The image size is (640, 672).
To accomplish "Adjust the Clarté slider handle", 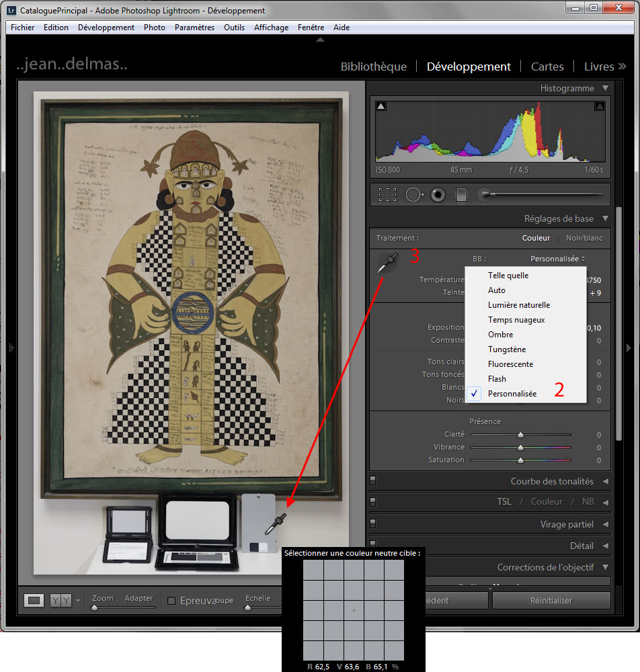I will 520,435.
